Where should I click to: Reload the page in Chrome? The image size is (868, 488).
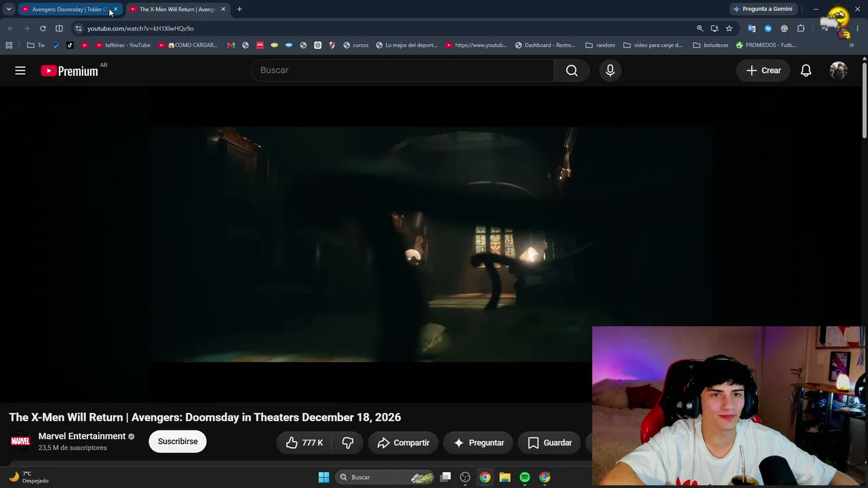[x=43, y=28]
